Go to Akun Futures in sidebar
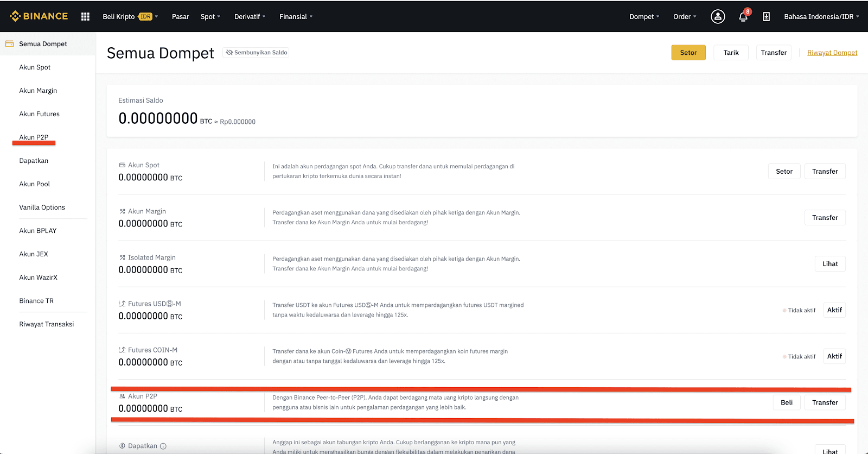The height and width of the screenshot is (454, 868). [39, 114]
